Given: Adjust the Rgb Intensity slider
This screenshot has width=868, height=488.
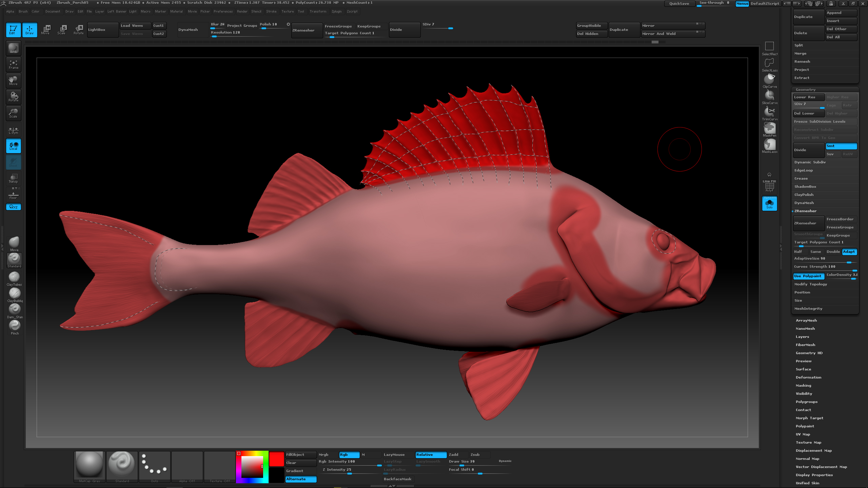Looking at the screenshot, I should point(350,463).
